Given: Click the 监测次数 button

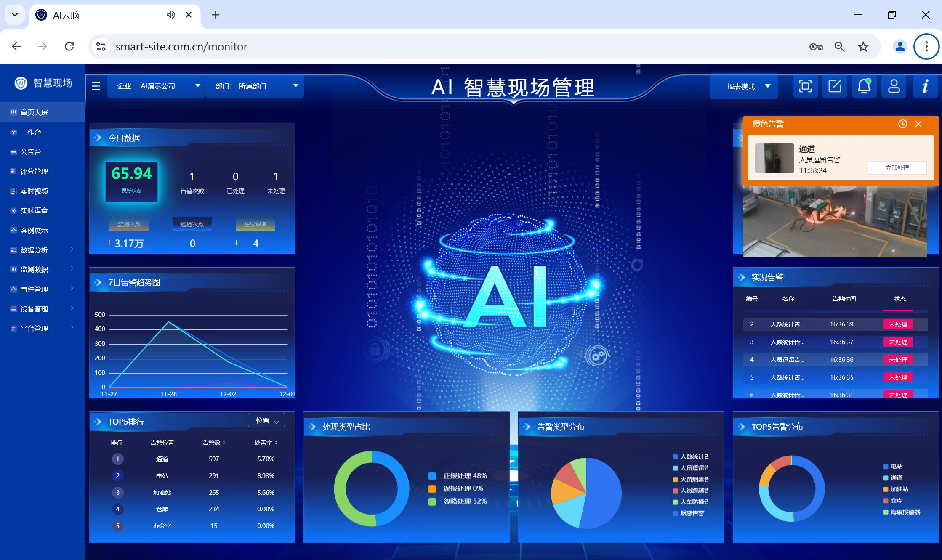Looking at the screenshot, I should click(129, 224).
